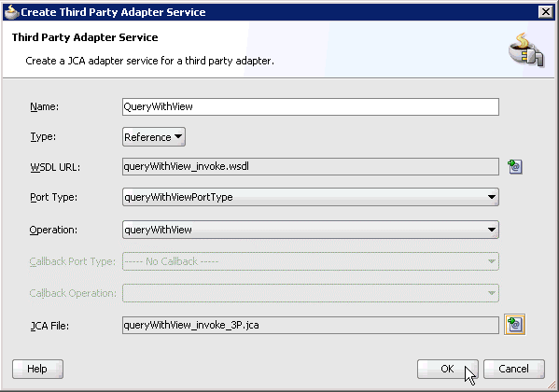Screen dimensions: 559x392
Task: Open the Type dropdown showing Reference
Action: pyautogui.click(x=154, y=137)
